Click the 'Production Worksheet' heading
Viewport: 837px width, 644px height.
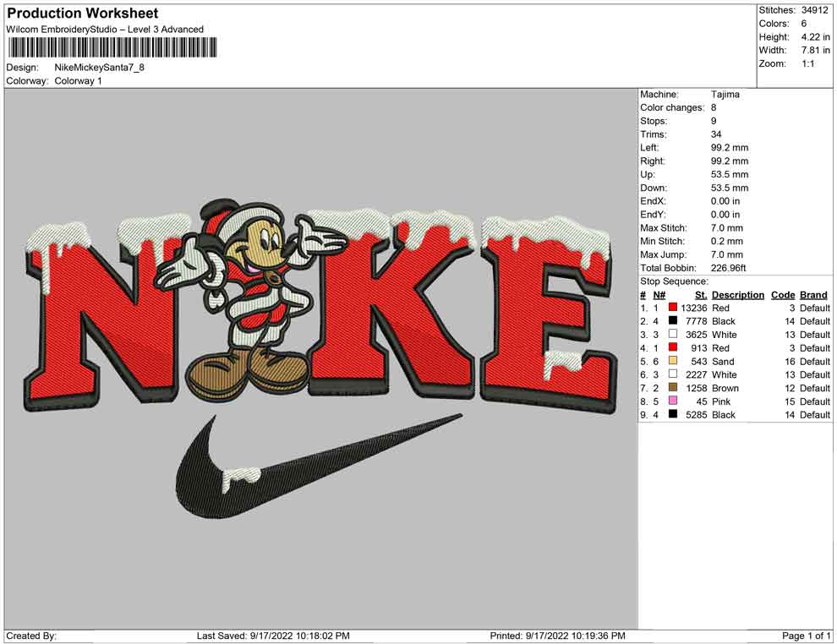coord(83,14)
